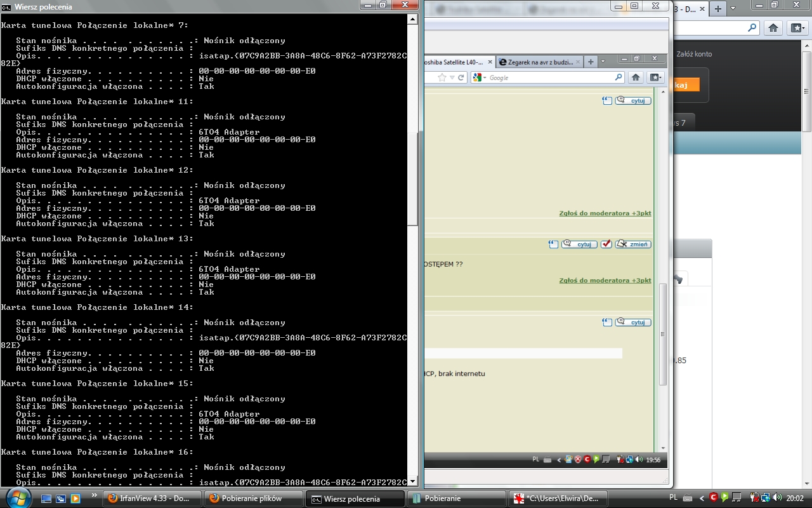Click the quote icon beside the red checkmark

coord(554,244)
